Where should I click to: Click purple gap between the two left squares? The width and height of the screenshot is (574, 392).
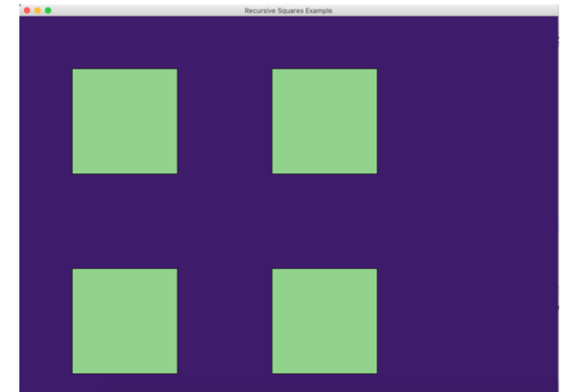125,221
